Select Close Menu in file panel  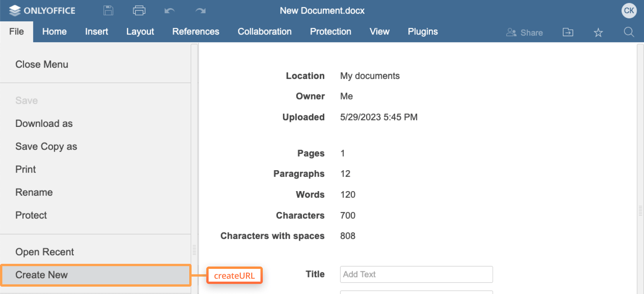pyautogui.click(x=95, y=65)
